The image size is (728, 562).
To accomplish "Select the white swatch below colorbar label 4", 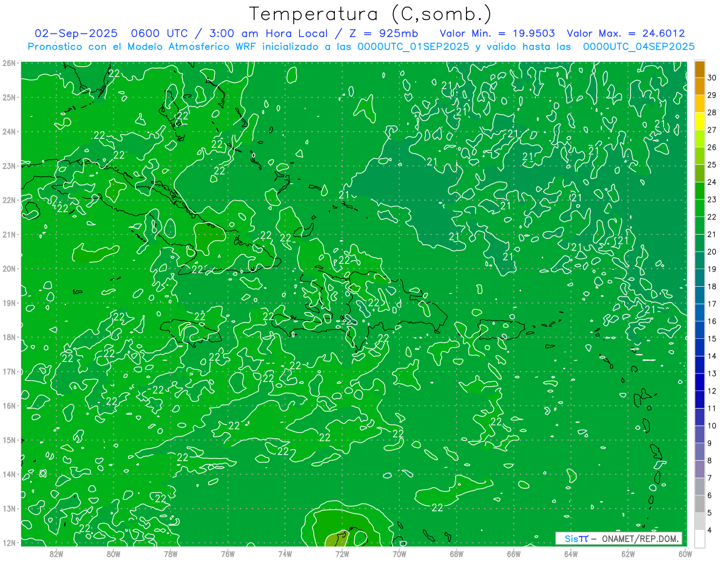I will (699, 538).
